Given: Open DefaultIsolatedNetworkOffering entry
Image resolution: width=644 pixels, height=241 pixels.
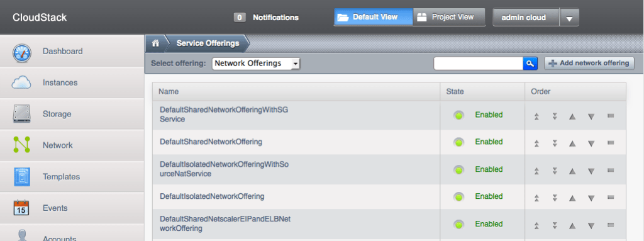Looking at the screenshot, I should click(x=212, y=196).
